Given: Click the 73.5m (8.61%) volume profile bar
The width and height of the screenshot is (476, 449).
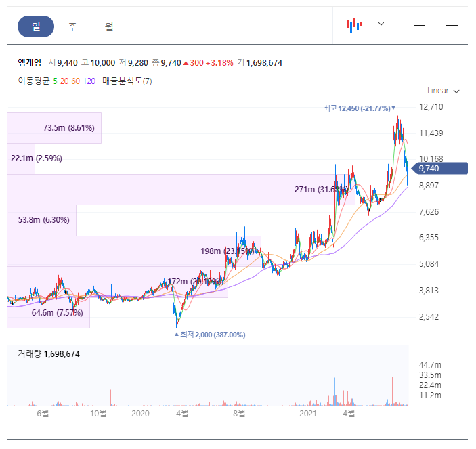Looking at the screenshot, I should click(54, 128).
